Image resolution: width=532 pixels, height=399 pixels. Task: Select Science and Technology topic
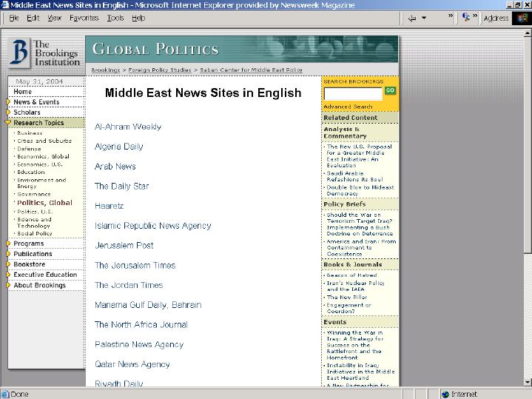34,222
